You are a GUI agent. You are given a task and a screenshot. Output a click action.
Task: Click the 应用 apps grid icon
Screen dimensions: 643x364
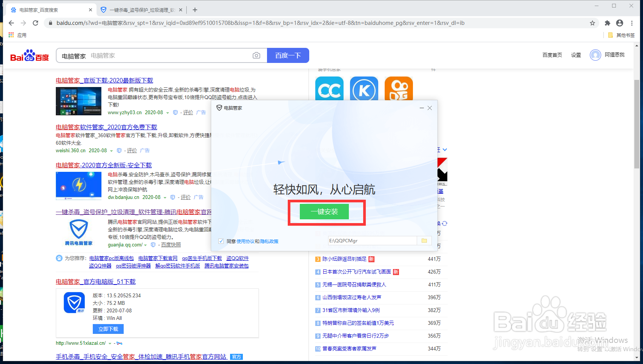click(x=11, y=35)
